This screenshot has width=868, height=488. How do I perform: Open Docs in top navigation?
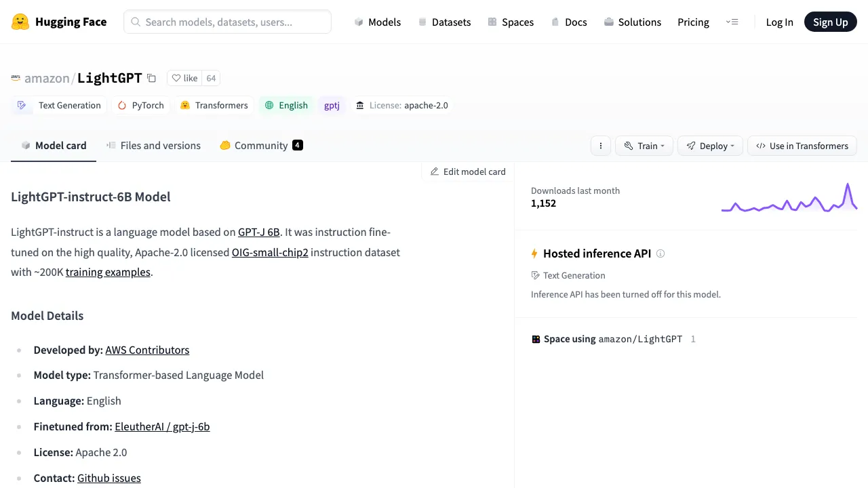569,22
